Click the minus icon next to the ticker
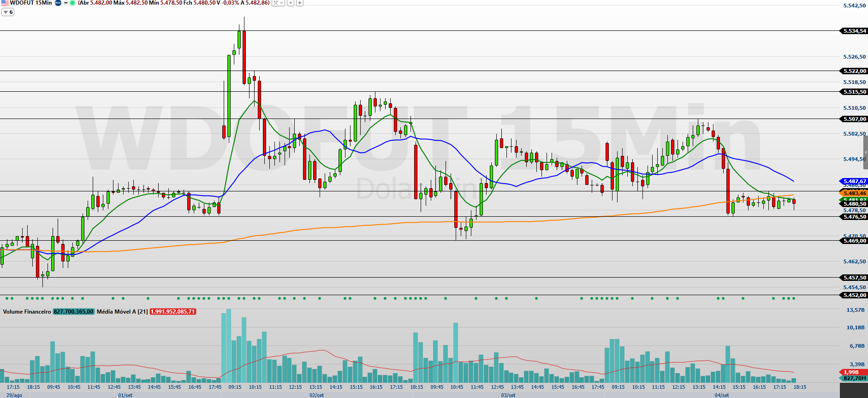The height and width of the screenshot is (398, 868). (66, 3)
